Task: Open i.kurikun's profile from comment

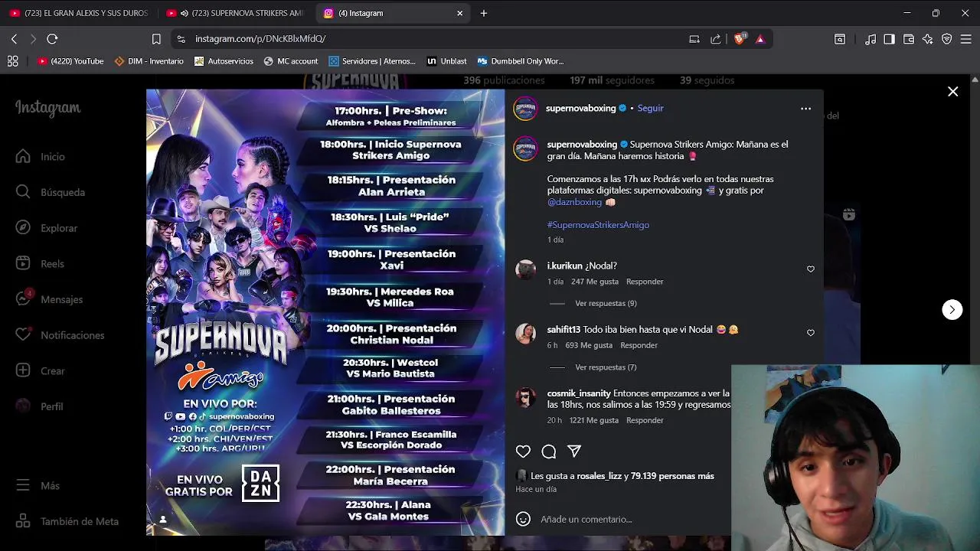Action: point(564,266)
